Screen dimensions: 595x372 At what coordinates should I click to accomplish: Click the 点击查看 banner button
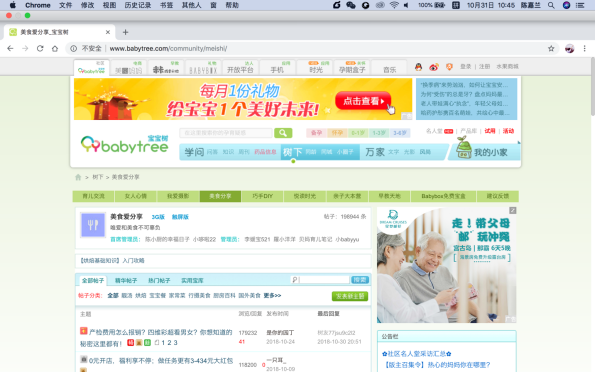coord(363,101)
